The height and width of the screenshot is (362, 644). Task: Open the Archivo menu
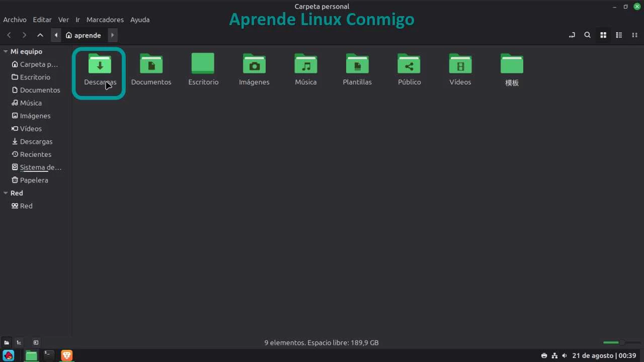click(15, 20)
